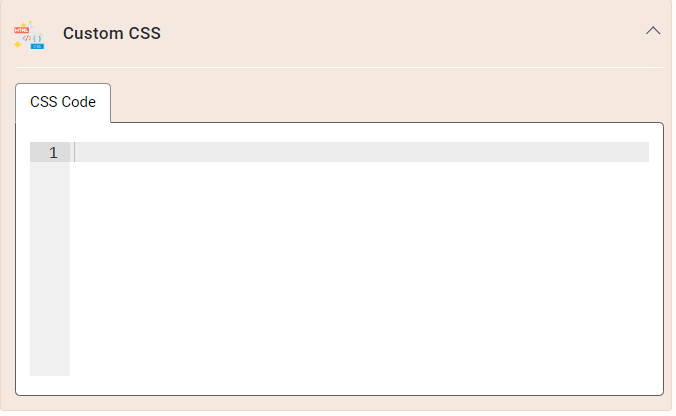Click the middle of the empty editor body
This screenshot has width=676, height=416.
tap(359, 269)
